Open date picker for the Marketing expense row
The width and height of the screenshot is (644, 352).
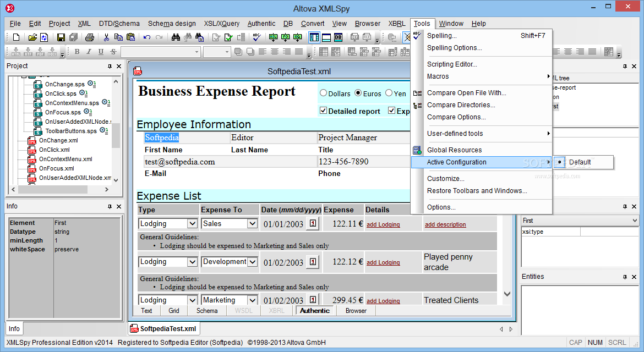point(313,300)
